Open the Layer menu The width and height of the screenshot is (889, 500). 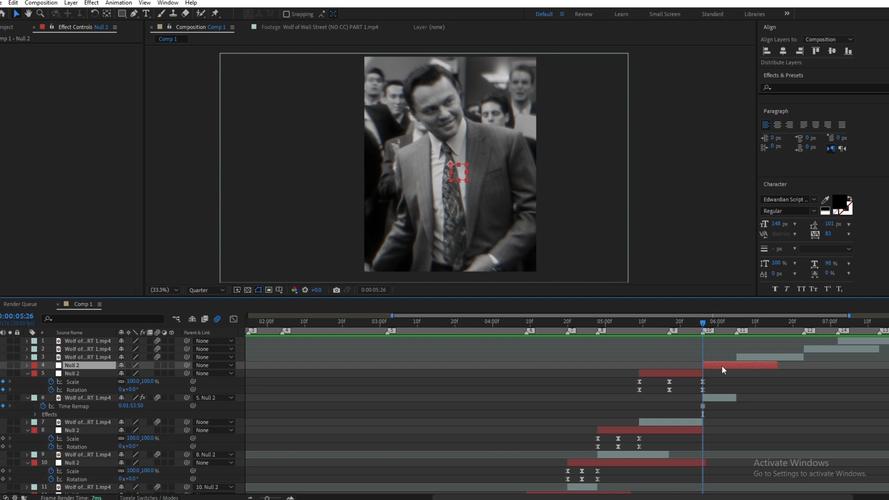click(x=71, y=3)
